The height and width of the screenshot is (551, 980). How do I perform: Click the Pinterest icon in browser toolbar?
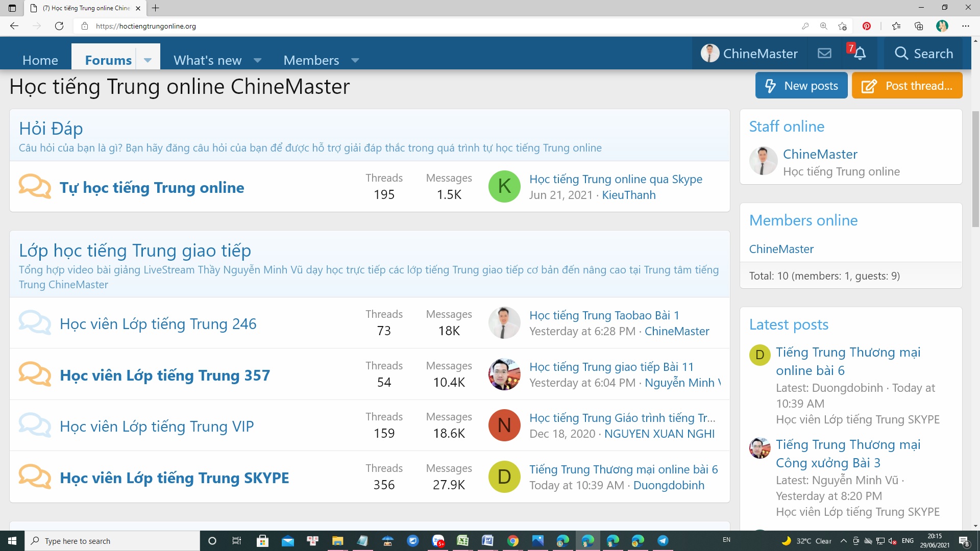coord(866,26)
